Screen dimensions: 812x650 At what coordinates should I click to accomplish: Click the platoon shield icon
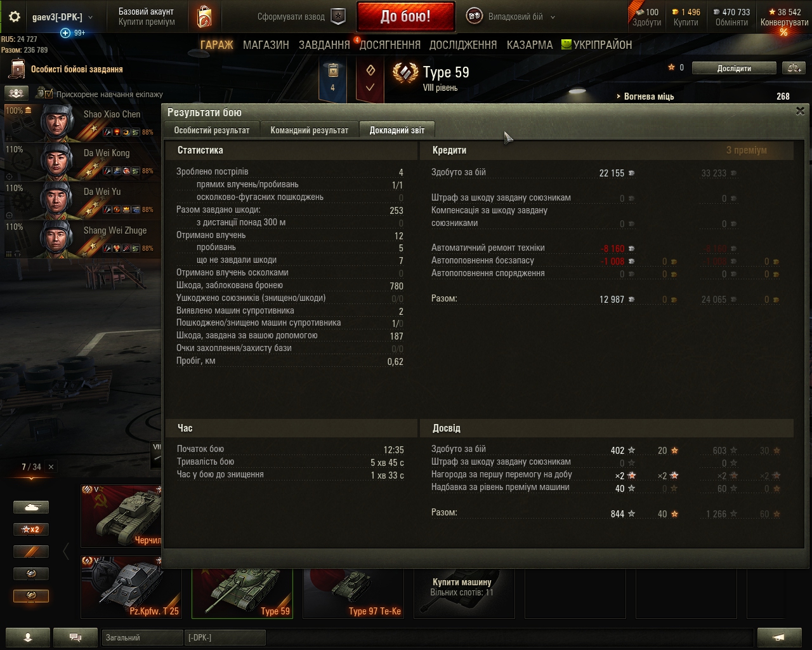339,17
